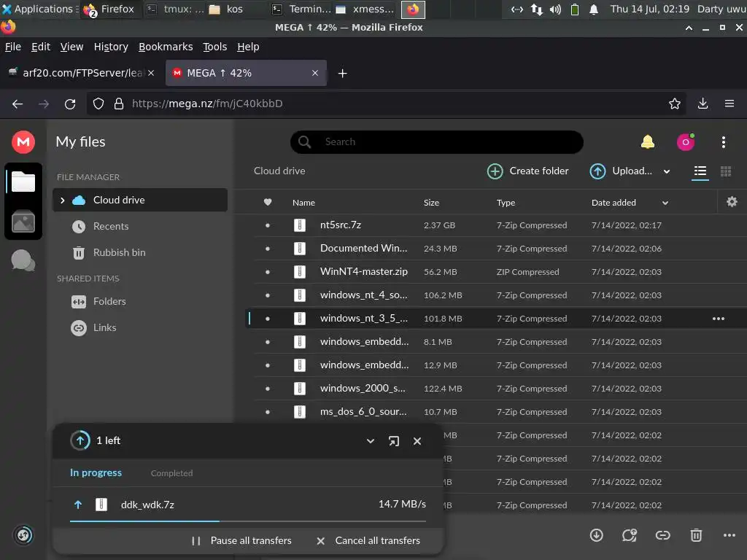The width and height of the screenshot is (747, 560).
Task: Switch to the Completed transfers tab
Action: click(171, 472)
